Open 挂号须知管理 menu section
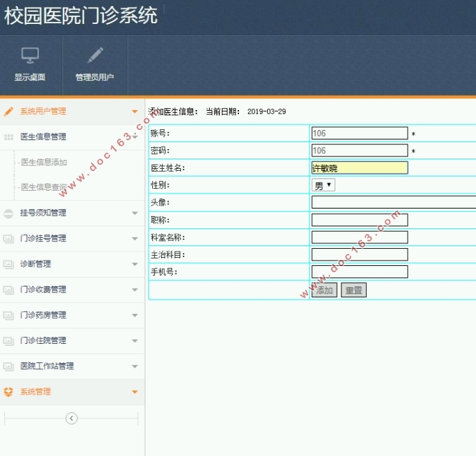The image size is (476, 456). (x=72, y=213)
